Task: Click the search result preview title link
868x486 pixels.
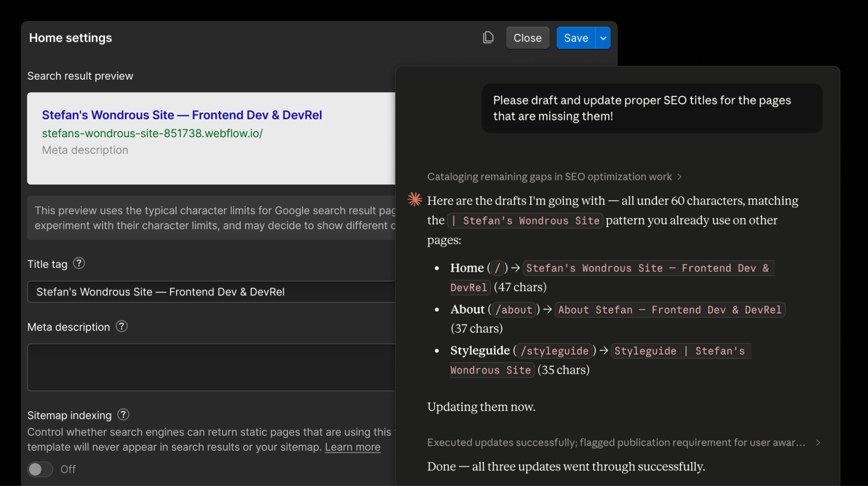Action: [x=182, y=115]
